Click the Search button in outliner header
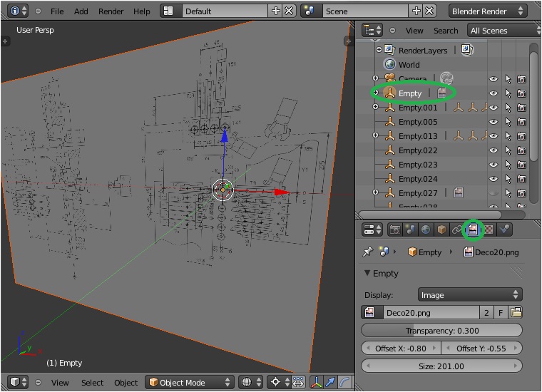The image size is (542, 392). pos(446,31)
